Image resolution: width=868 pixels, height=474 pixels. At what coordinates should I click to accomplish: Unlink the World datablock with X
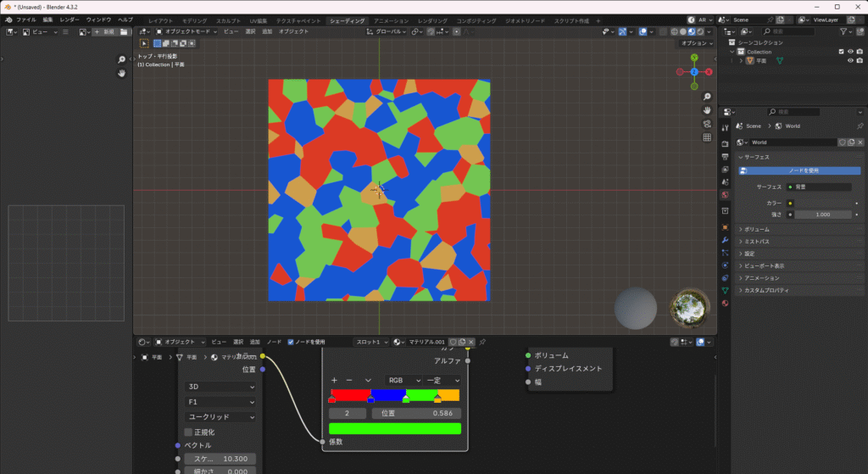pyautogui.click(x=860, y=142)
